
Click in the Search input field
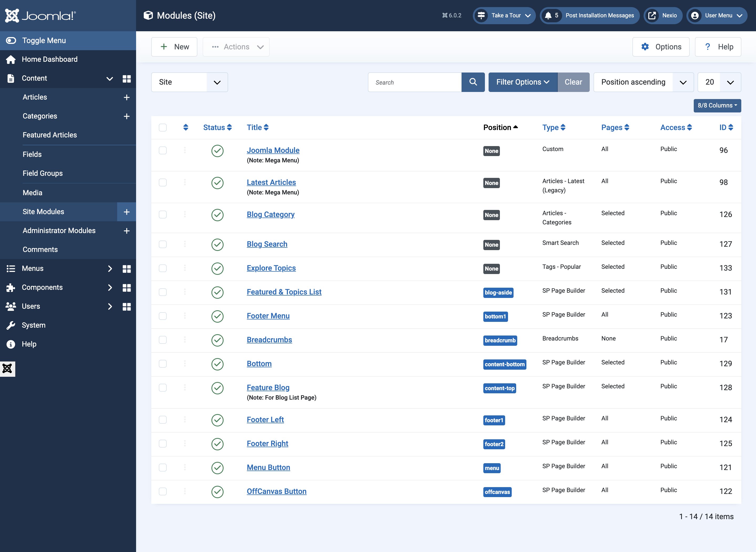click(x=414, y=82)
